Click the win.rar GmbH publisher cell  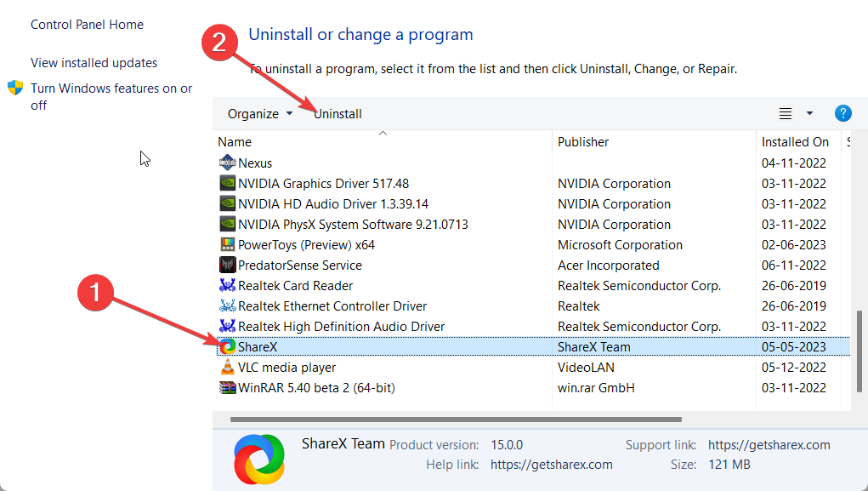596,388
